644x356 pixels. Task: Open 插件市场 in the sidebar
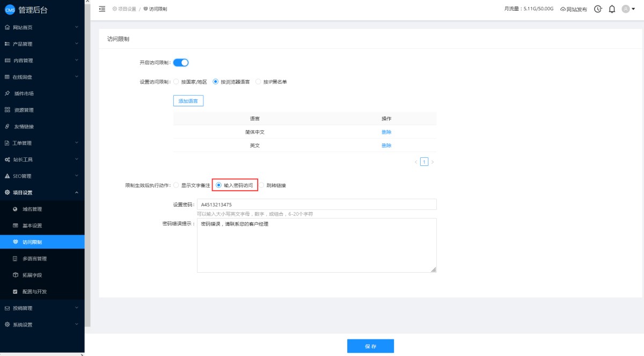24,93
